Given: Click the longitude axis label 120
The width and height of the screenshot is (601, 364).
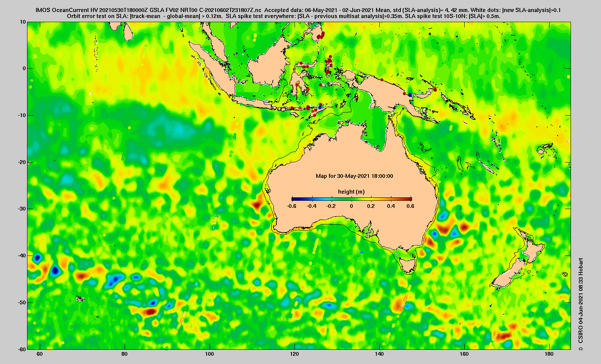Looking at the screenshot, I should tap(294, 354).
